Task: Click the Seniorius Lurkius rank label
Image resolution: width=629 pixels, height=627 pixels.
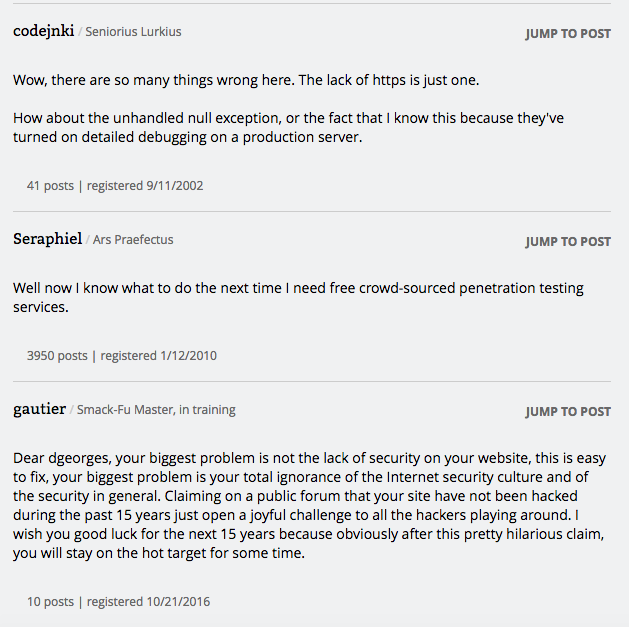Action: coord(133,32)
